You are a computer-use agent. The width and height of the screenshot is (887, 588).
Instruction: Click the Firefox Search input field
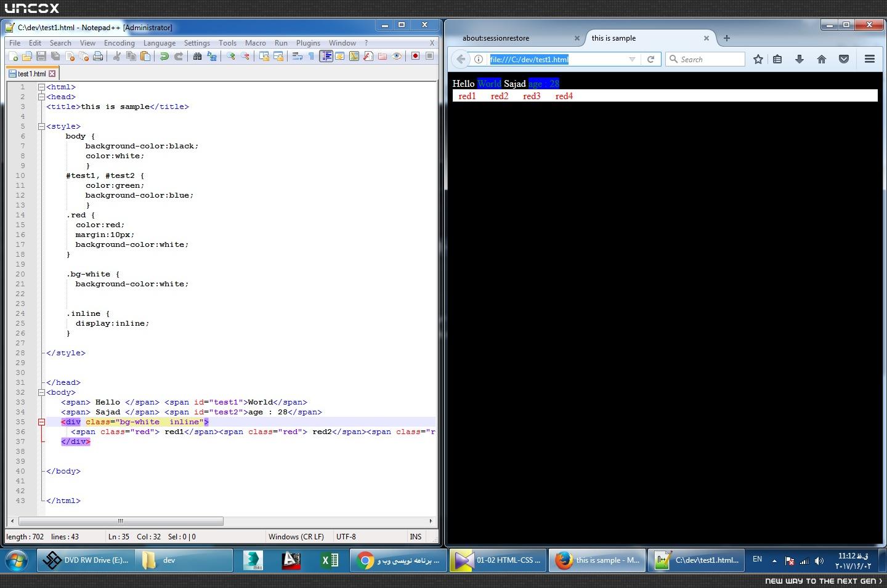pos(705,59)
